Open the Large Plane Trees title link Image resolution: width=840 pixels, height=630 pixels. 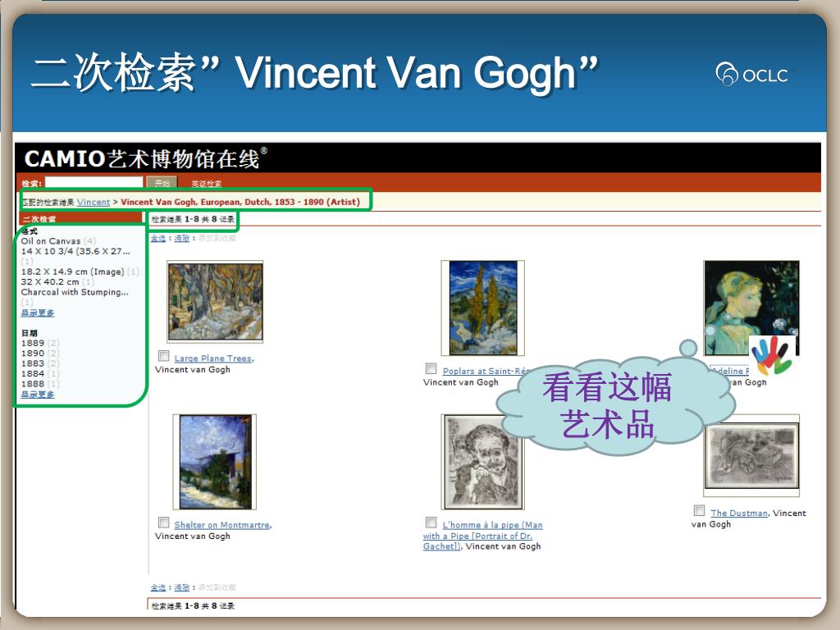214,358
